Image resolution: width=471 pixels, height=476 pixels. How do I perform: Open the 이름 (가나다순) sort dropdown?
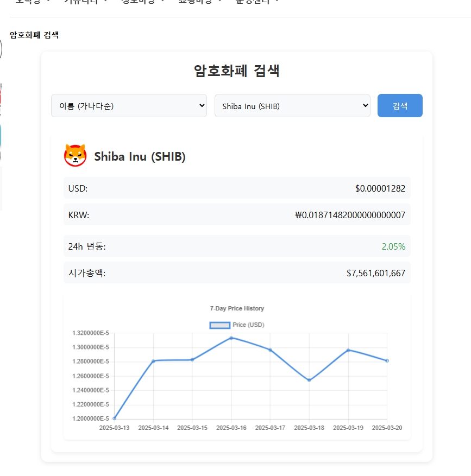[129, 106]
